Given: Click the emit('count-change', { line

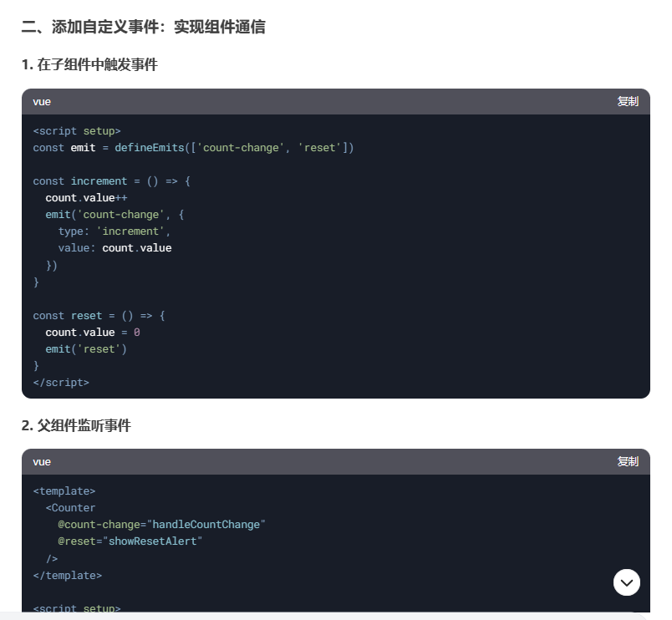Looking at the screenshot, I should click(x=115, y=215).
